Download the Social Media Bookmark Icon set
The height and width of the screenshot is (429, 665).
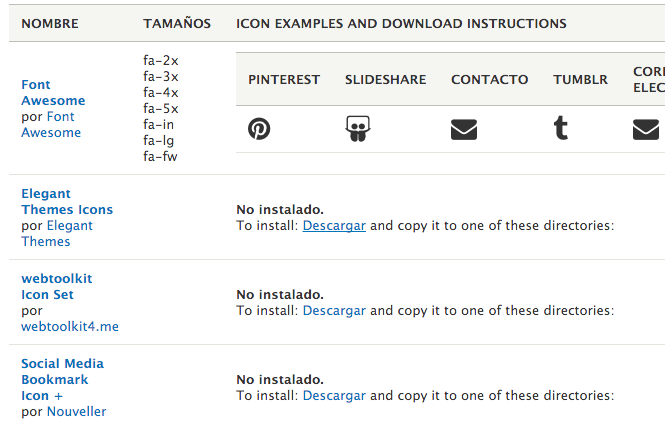(334, 395)
